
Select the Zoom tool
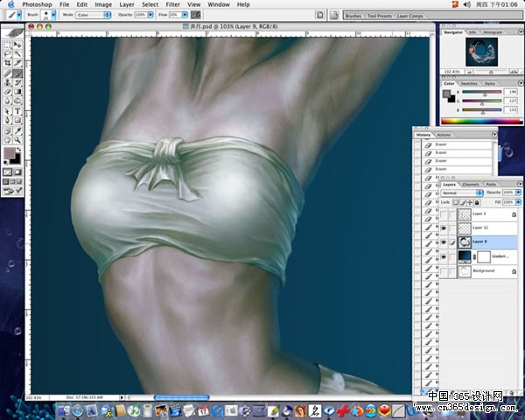coord(17,140)
